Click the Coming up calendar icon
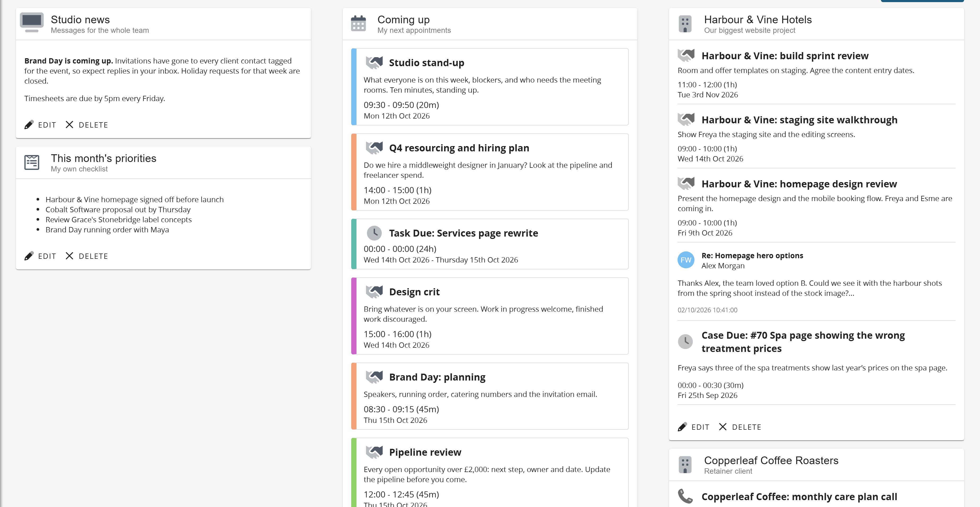 (x=358, y=24)
